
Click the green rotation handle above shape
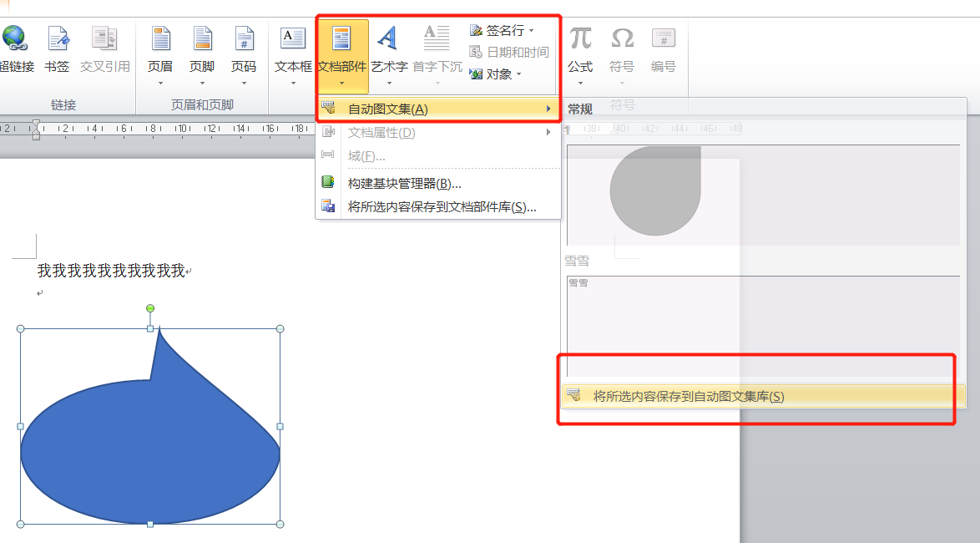tap(150, 308)
